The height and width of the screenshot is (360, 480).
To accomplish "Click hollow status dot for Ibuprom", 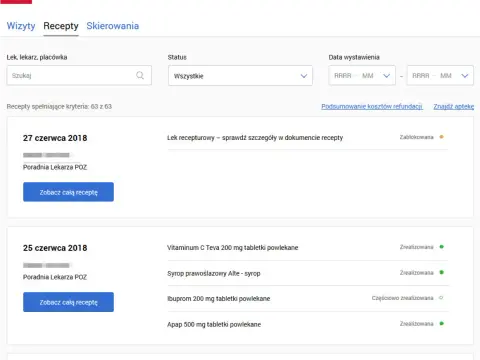I will coord(441,298).
